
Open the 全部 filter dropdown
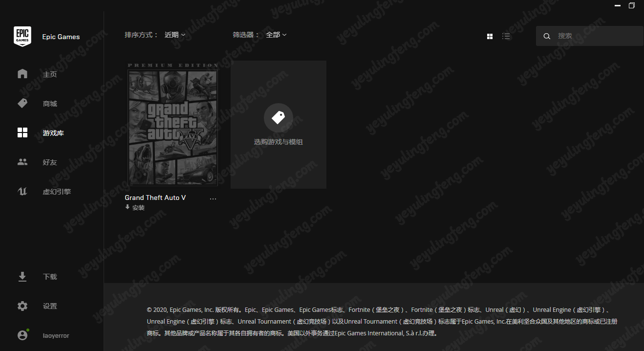pos(276,35)
